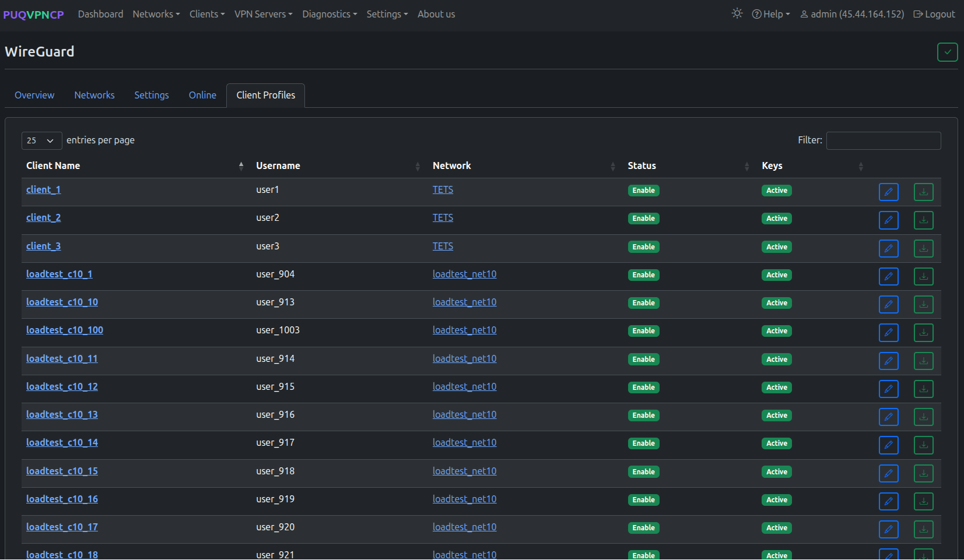This screenshot has height=560, width=964.
Task: Download the loadtest_c10_16 configuration
Action: (x=924, y=501)
